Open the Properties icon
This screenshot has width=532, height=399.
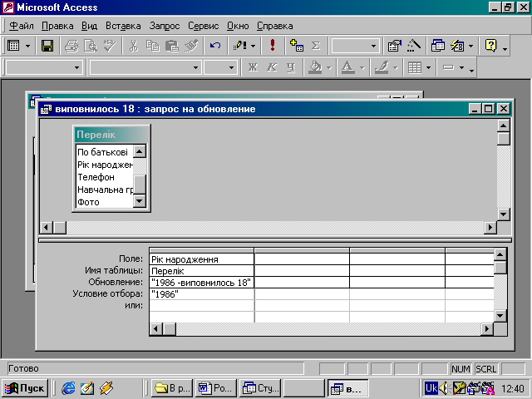coord(395,46)
